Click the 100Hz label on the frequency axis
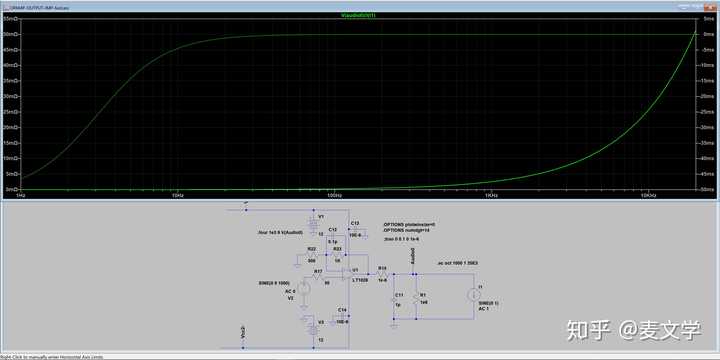The height and width of the screenshot is (360, 720). pyautogui.click(x=334, y=195)
